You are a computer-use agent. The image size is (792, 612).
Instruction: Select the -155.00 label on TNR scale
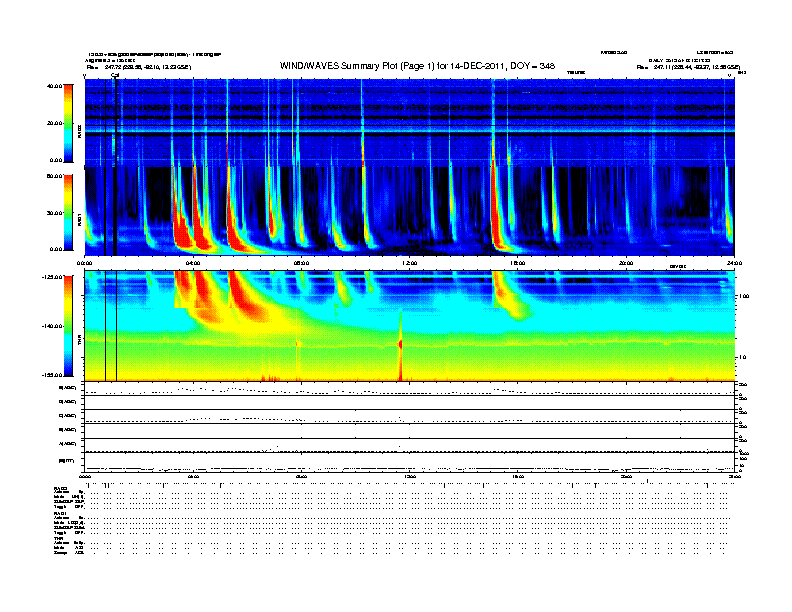click(x=52, y=375)
